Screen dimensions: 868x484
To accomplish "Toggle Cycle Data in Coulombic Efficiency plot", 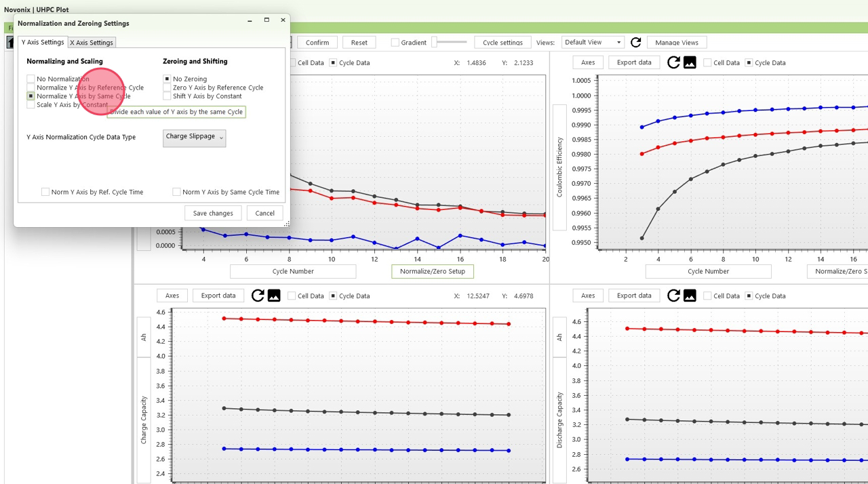I will [749, 62].
